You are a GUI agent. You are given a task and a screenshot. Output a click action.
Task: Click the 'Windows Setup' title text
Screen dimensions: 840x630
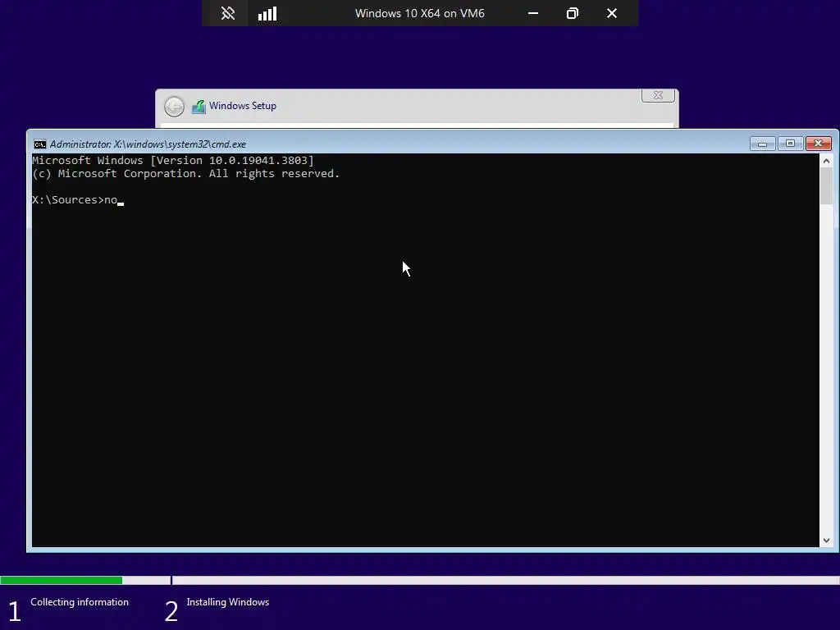pos(243,106)
